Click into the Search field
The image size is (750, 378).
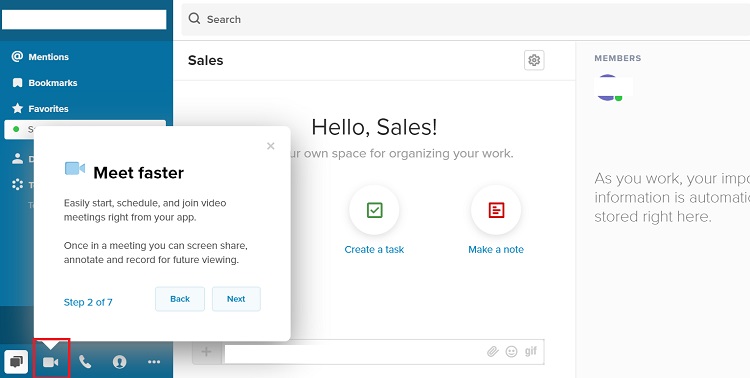[465, 19]
